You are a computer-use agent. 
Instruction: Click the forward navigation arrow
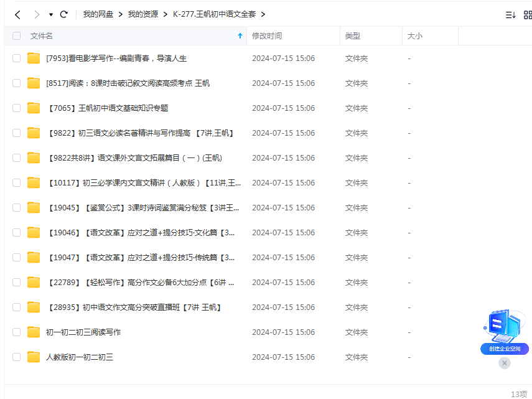pos(36,14)
